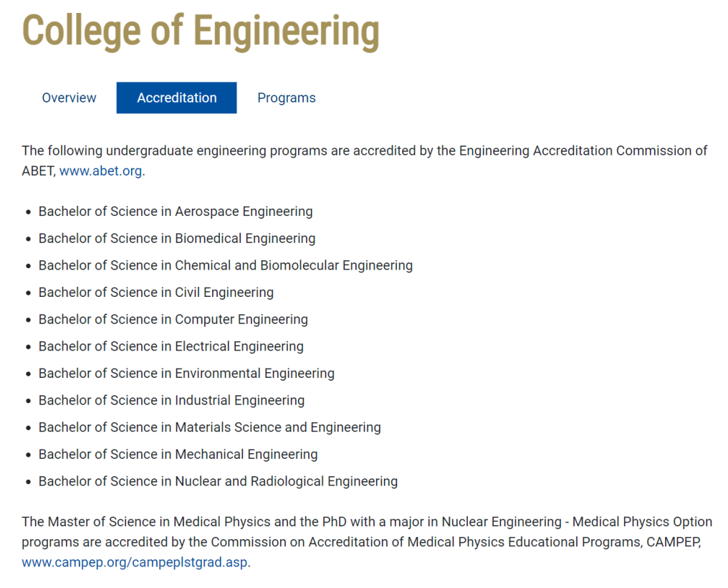This screenshot has width=728, height=588.
Task: Click the Nuclear and Radiological Engineering item
Action: tap(218, 482)
